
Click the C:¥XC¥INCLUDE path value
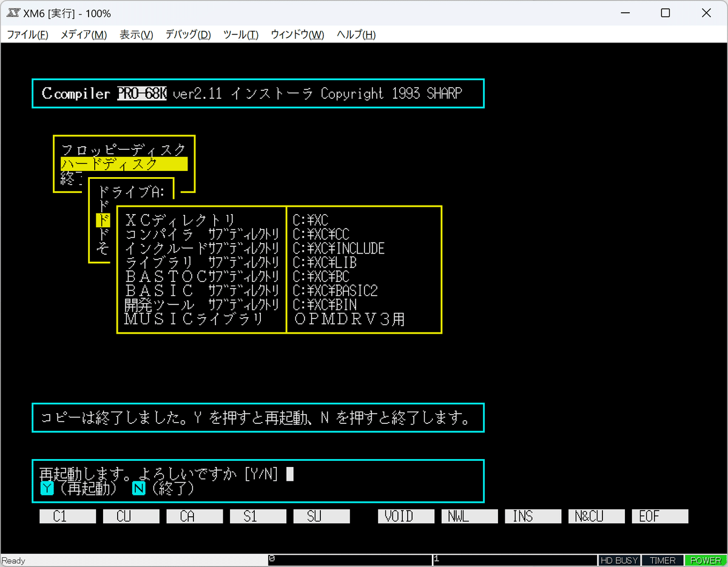(x=339, y=248)
